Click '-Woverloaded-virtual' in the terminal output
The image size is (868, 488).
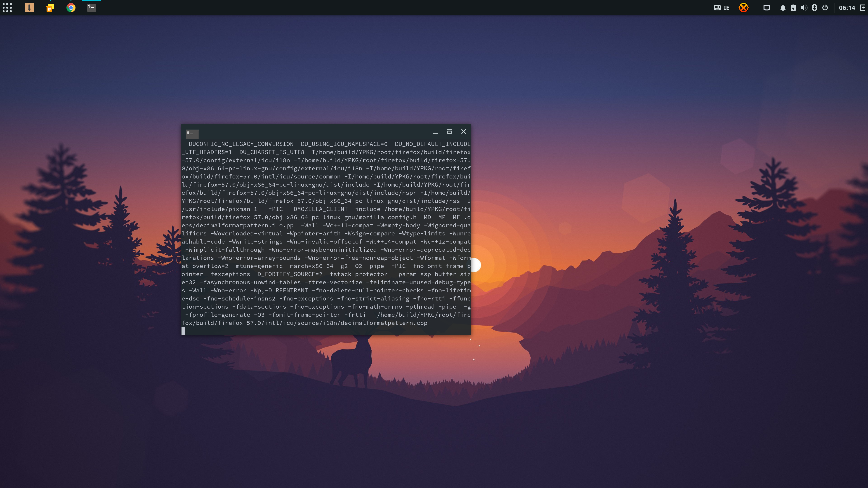click(x=246, y=234)
